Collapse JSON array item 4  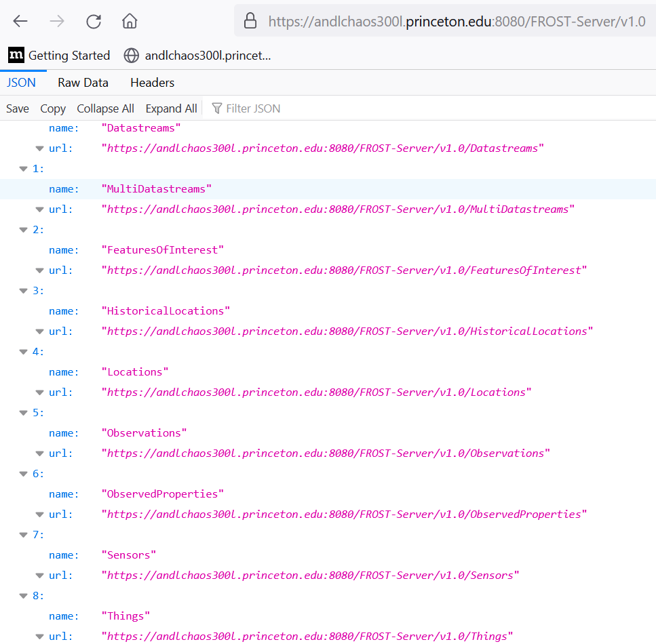pos(24,352)
